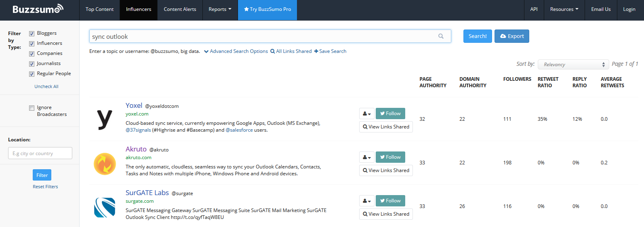Uncheck the Regular People filter
Screen dimensions: 644x227
pyautogui.click(x=32, y=74)
